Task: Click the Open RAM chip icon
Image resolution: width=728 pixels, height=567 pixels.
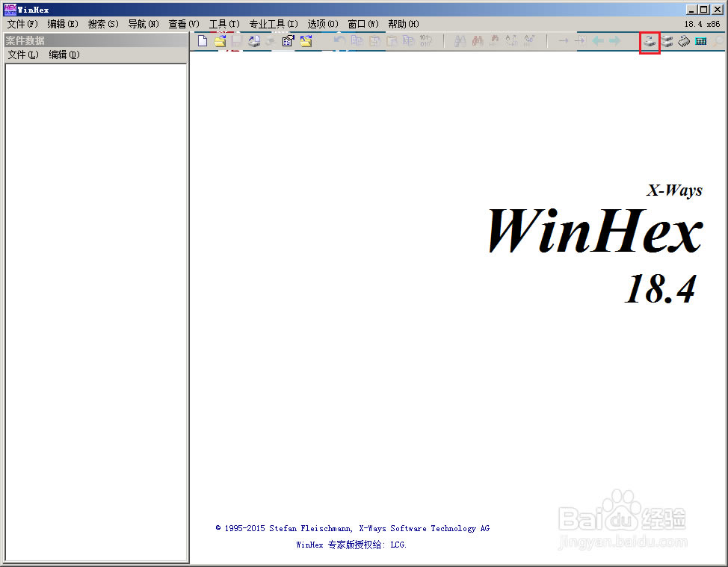Action: point(684,41)
